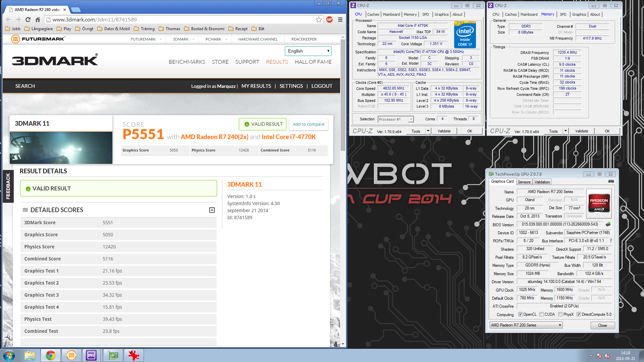The image size is (644, 362).
Task: Click the Chrome back arrow
Action: 9,20
